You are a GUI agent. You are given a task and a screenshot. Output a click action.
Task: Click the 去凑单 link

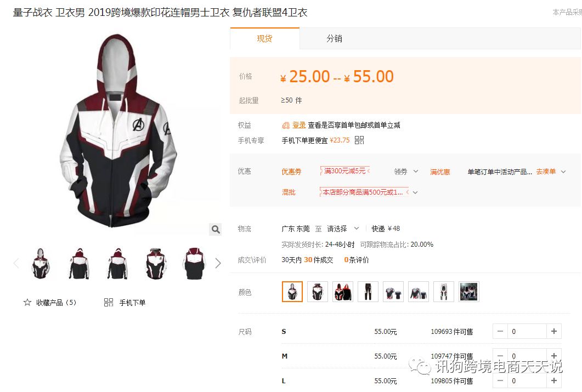tap(546, 172)
